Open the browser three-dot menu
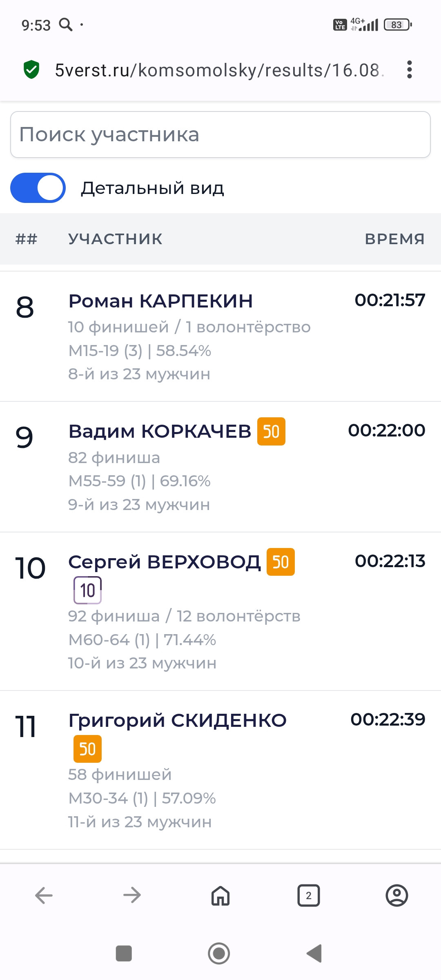Screen dimensions: 441x980 (x=410, y=69)
